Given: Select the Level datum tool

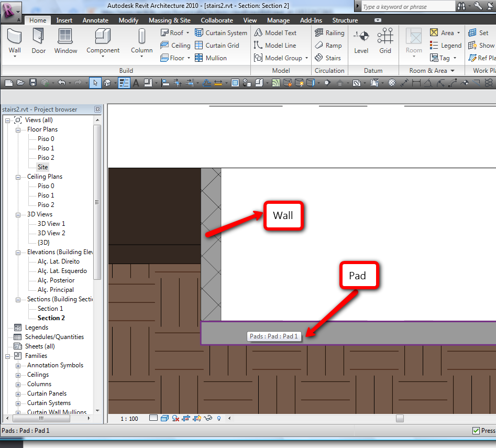Looking at the screenshot, I should (361, 41).
